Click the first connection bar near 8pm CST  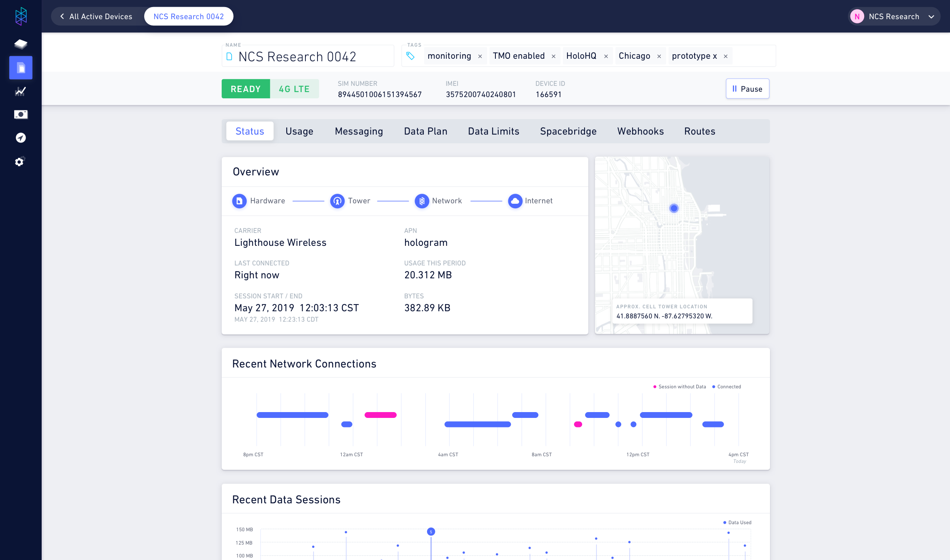(x=292, y=415)
